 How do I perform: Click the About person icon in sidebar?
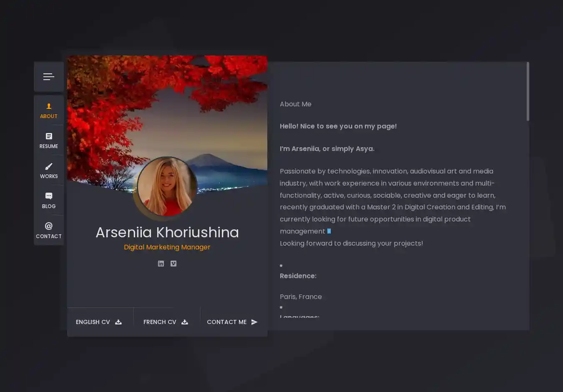click(x=49, y=106)
